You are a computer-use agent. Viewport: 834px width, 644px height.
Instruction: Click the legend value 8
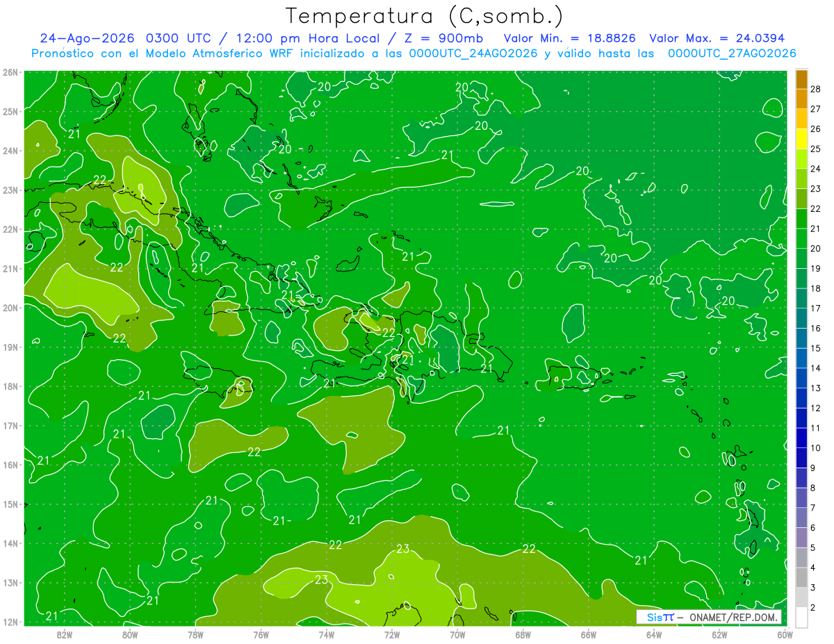point(812,488)
